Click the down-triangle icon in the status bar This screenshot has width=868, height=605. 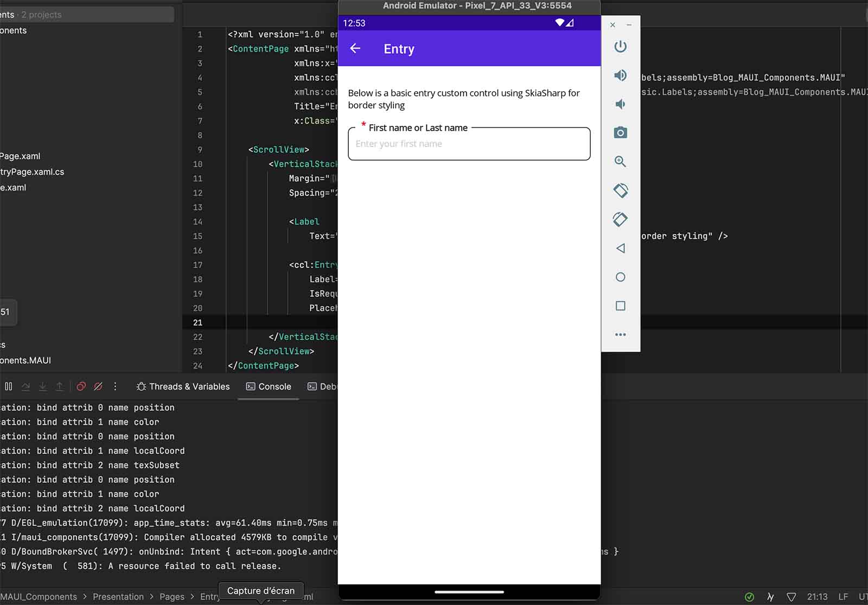click(792, 597)
